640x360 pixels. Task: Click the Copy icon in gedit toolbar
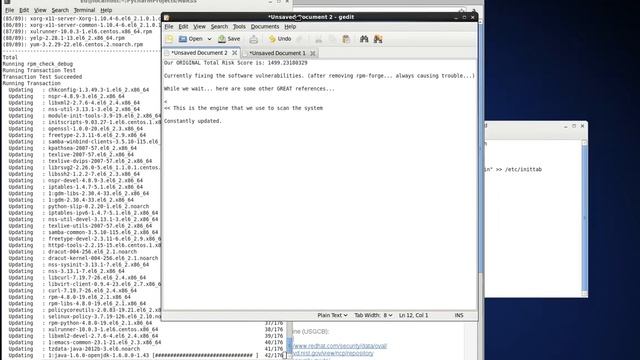[332, 39]
